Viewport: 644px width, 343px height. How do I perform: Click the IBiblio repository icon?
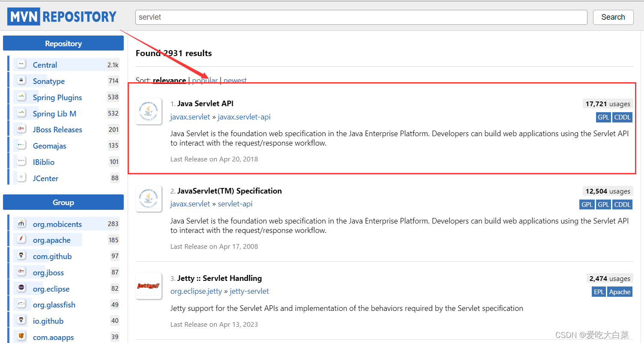21,161
